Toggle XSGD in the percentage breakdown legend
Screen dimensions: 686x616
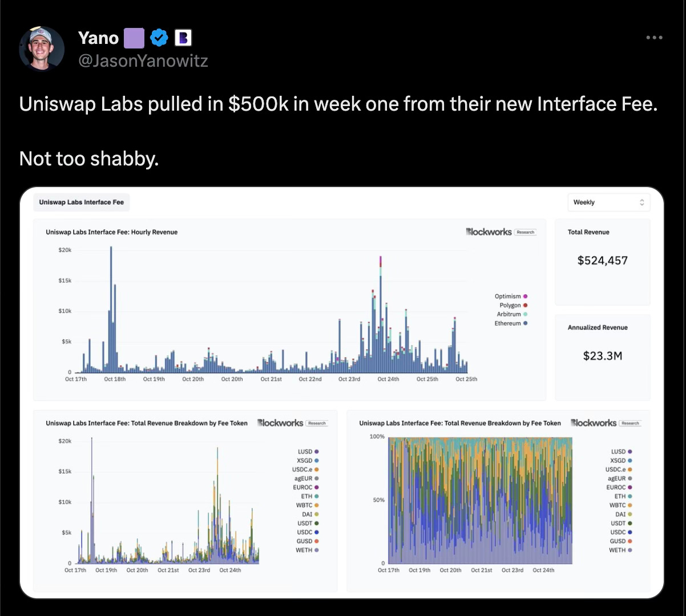(621, 460)
